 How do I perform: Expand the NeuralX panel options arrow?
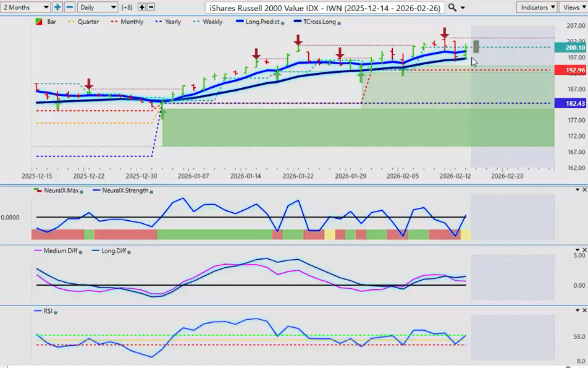point(577,190)
